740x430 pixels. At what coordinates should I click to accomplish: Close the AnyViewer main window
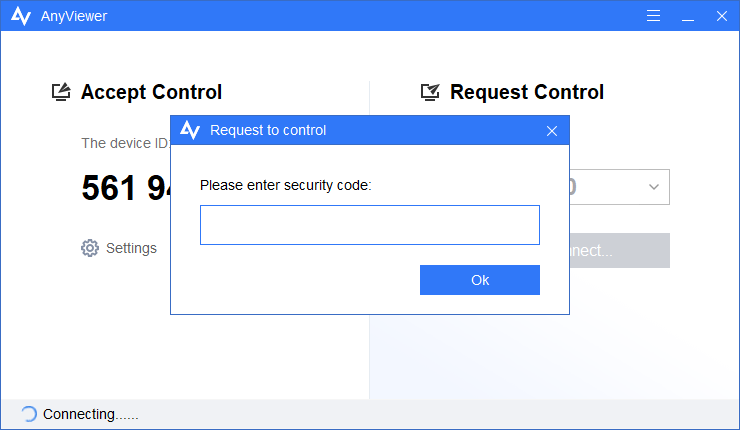[719, 16]
